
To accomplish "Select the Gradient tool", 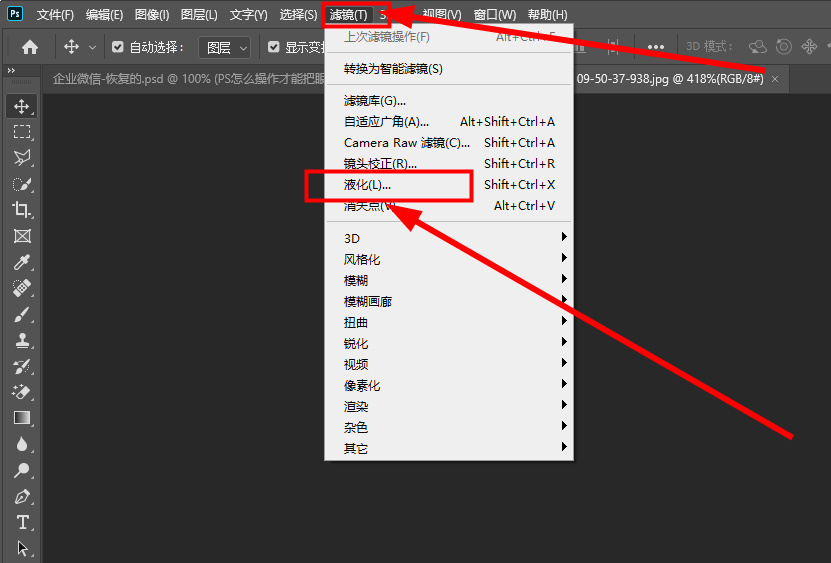I will click(x=22, y=418).
